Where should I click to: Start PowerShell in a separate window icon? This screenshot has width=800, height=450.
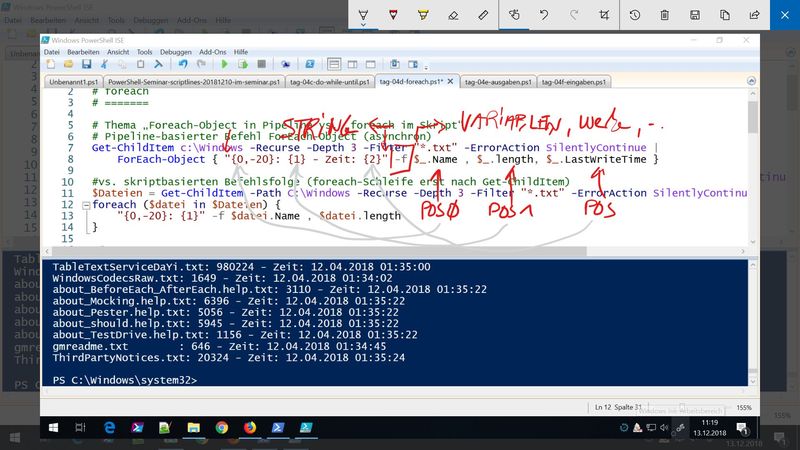coord(310,64)
